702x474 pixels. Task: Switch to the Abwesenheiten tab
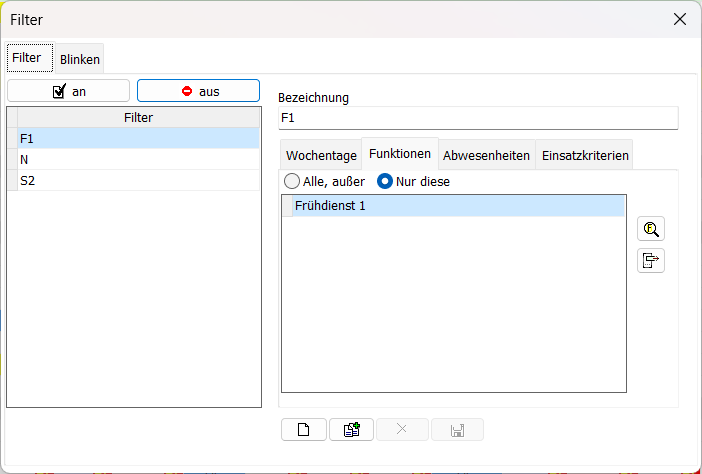(x=486, y=155)
